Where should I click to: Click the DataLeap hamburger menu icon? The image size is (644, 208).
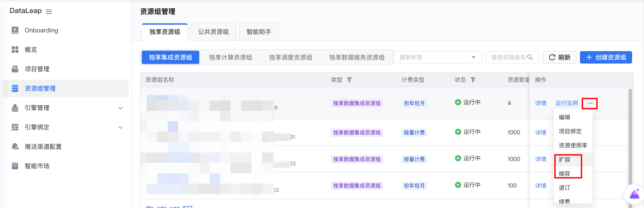pos(49,11)
